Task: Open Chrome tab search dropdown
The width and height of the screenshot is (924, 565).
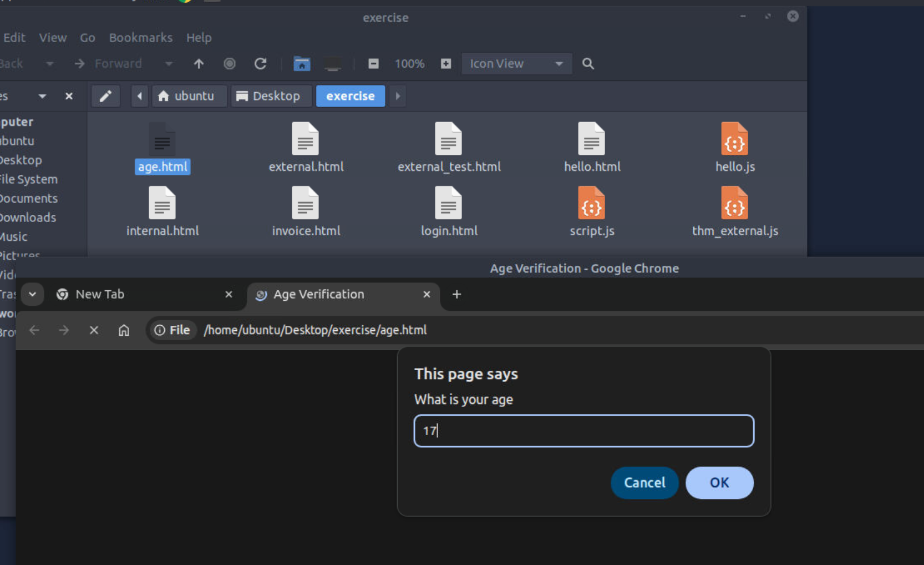Action: 32,295
